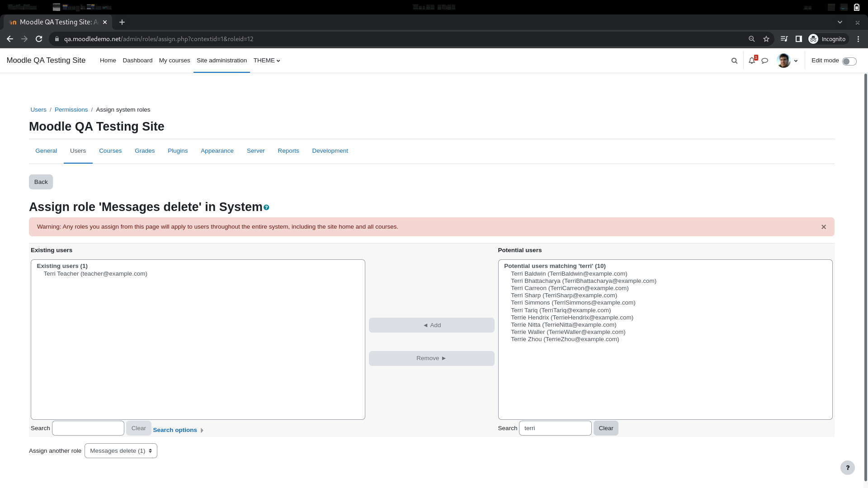868x488 pixels.
Task: Click the zoom magnifier icon in address bar
Action: (x=752, y=39)
